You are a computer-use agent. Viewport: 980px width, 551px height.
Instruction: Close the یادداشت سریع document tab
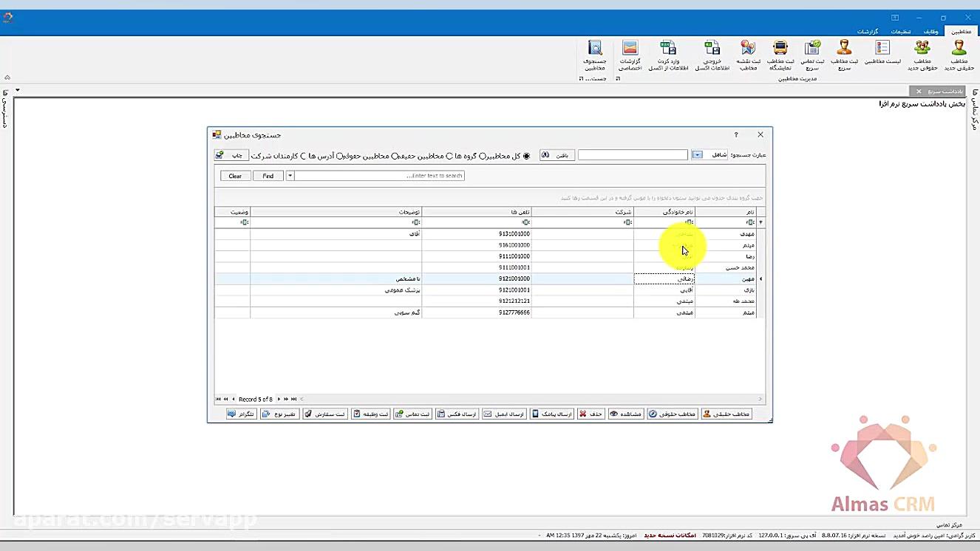(919, 92)
